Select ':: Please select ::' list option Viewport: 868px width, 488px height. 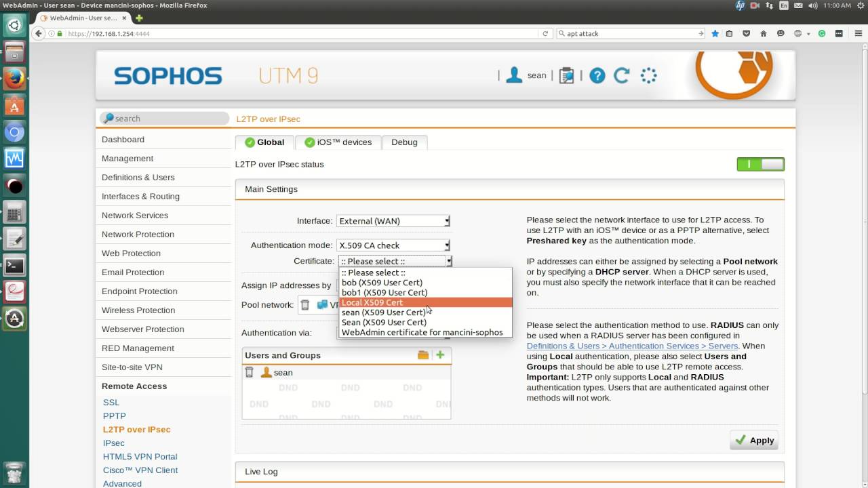tap(425, 272)
